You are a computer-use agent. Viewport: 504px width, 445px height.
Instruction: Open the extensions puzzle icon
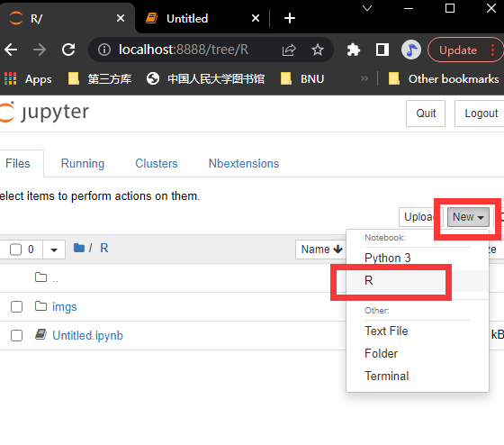tap(353, 50)
